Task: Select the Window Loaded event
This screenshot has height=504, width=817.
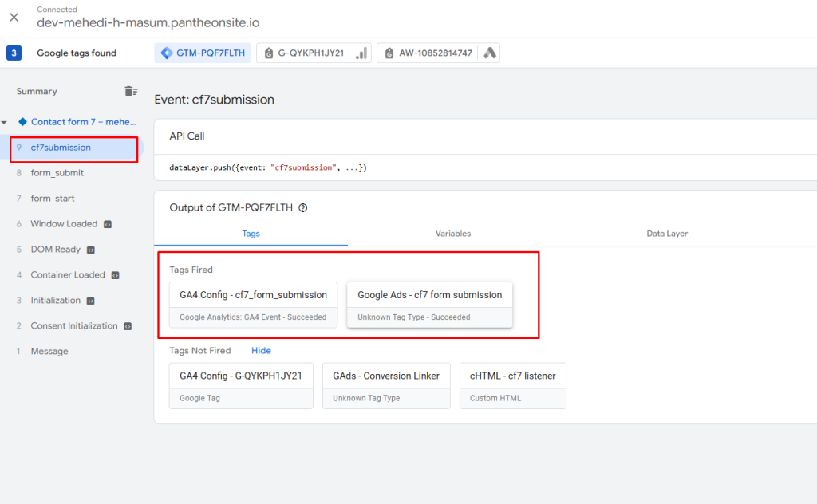Action: pos(64,224)
